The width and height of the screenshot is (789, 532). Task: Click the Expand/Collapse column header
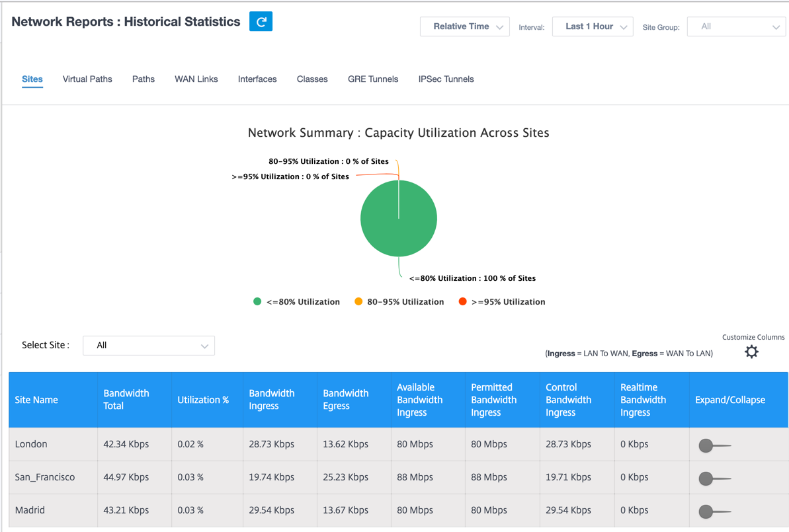[738, 400]
